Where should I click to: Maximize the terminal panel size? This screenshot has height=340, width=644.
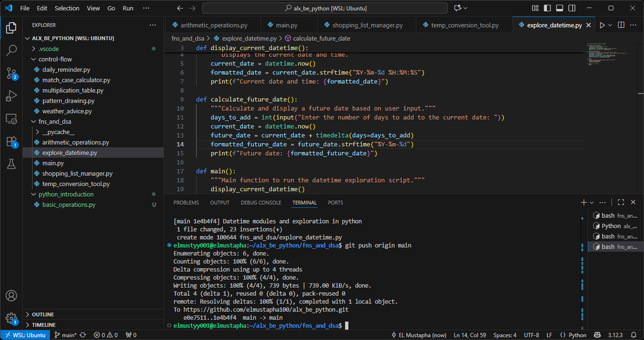click(x=621, y=202)
